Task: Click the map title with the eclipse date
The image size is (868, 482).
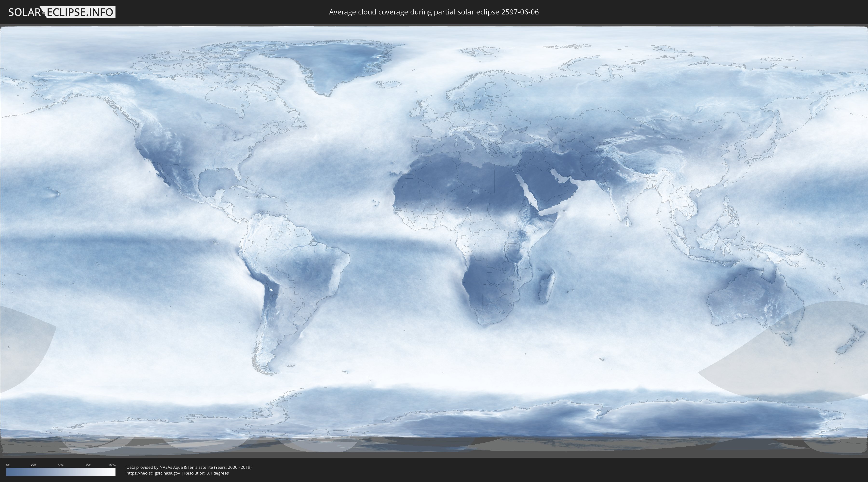Action: [434, 12]
